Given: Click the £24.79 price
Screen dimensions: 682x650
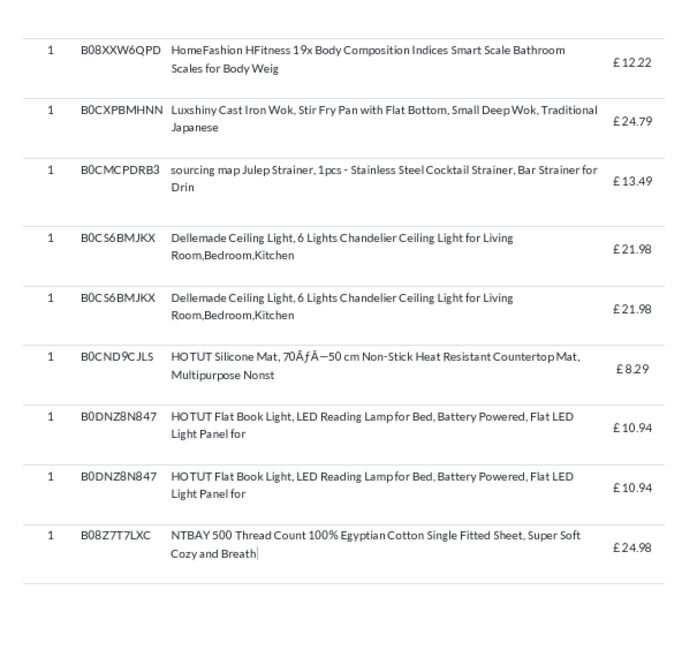Looking at the screenshot, I should pyautogui.click(x=632, y=121).
